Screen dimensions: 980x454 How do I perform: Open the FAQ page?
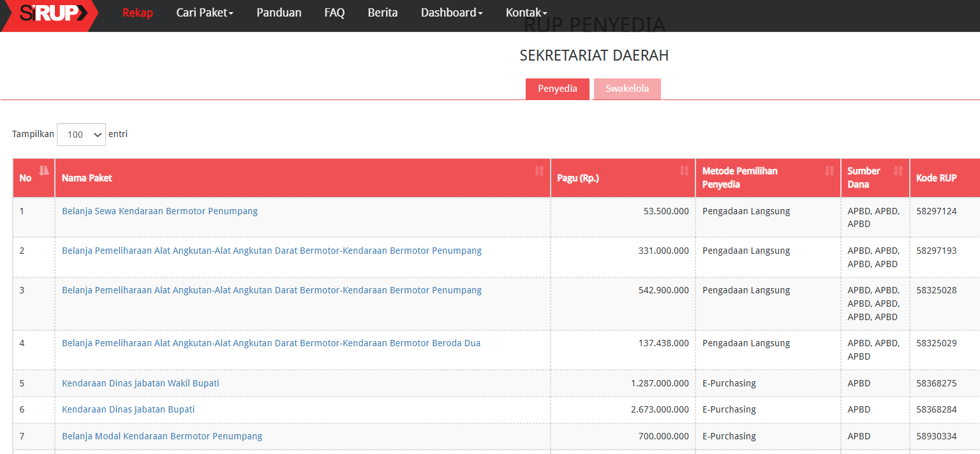[334, 13]
